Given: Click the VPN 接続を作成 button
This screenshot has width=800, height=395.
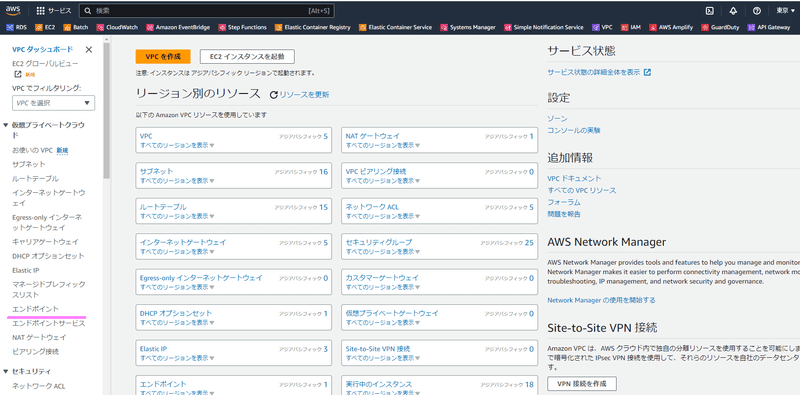Looking at the screenshot, I should [582, 384].
